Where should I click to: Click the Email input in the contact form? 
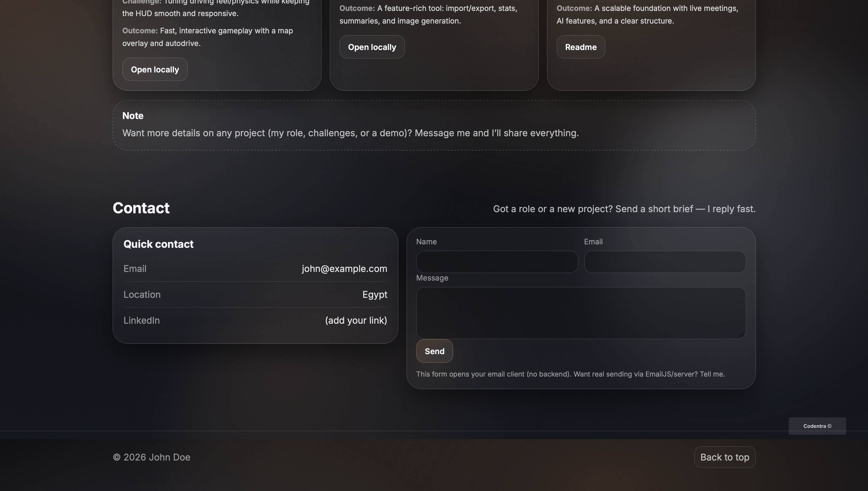pyautogui.click(x=664, y=262)
